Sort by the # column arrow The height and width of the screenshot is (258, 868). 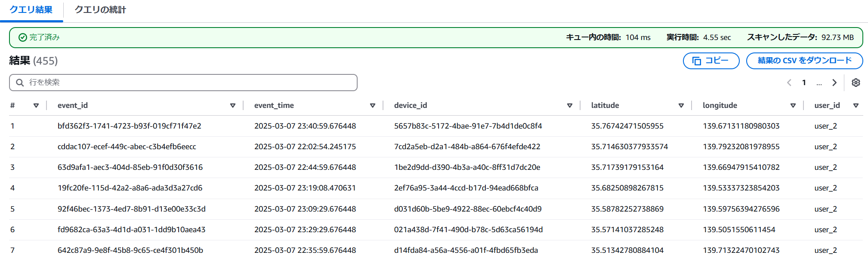click(x=36, y=105)
